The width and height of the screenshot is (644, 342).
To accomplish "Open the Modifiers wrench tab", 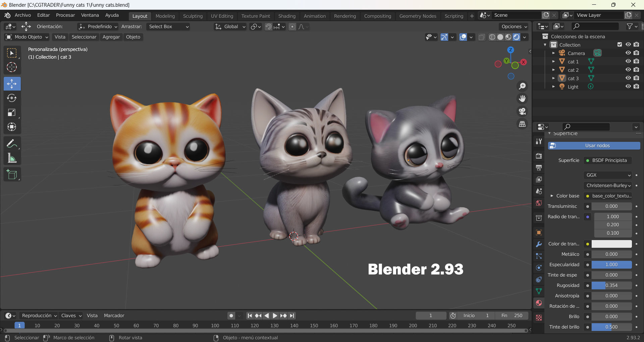I will point(539,244).
